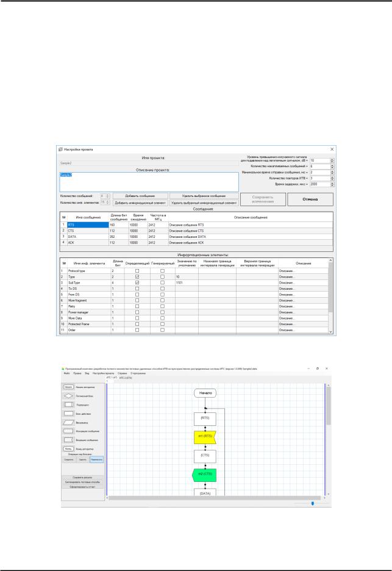Select the 'Начало' start-block shape in palette
The width and height of the screenshot is (392, 571).
pyautogui.click(x=68, y=387)
